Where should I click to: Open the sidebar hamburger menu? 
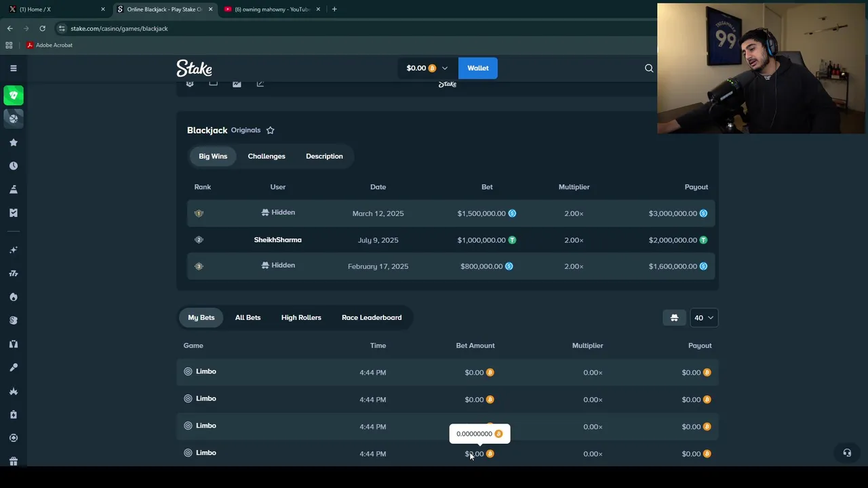pos(13,68)
